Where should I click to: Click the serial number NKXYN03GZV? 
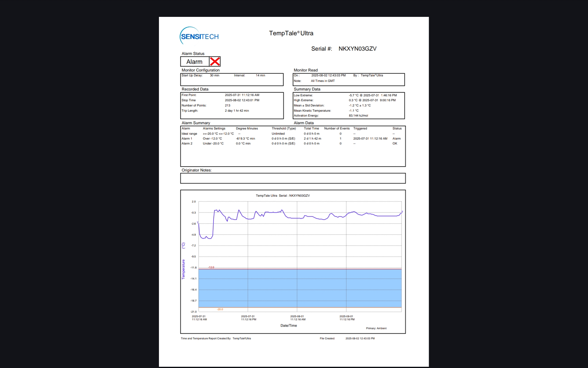[357, 49]
